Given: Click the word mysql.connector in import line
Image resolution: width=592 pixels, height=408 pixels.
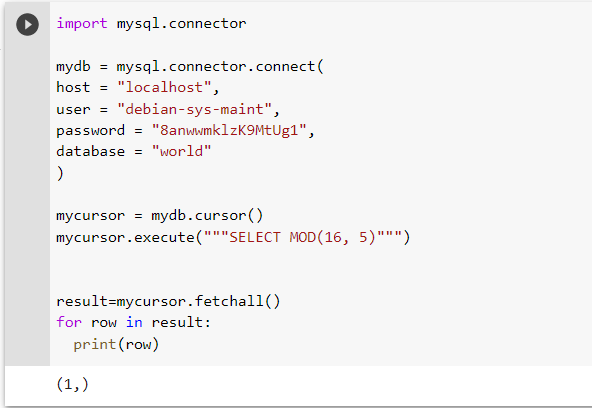Looking at the screenshot, I should coord(181,24).
